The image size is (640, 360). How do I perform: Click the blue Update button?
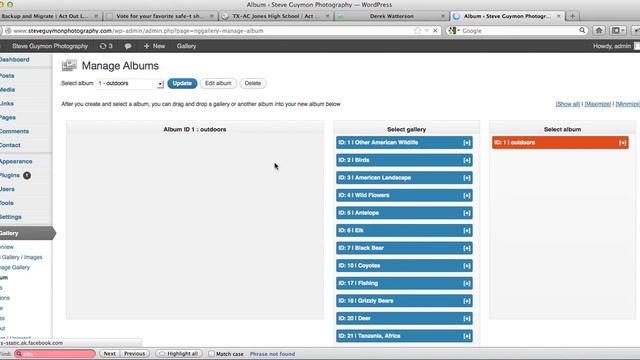pos(182,83)
